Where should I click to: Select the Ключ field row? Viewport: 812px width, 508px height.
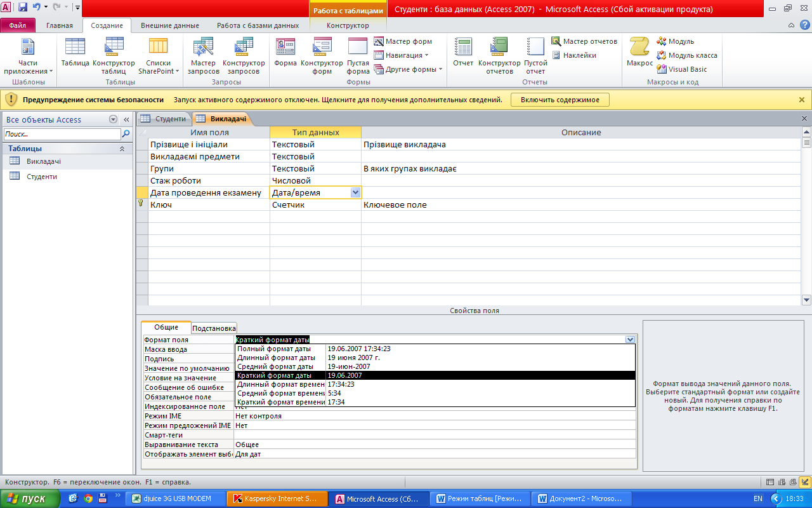(142, 204)
